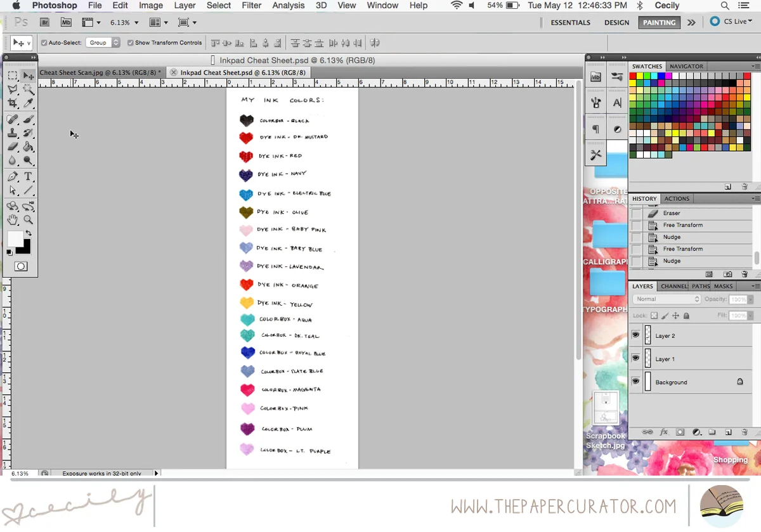The image size is (761, 532).
Task: Select the Move tool in toolbox
Action: pos(28,75)
